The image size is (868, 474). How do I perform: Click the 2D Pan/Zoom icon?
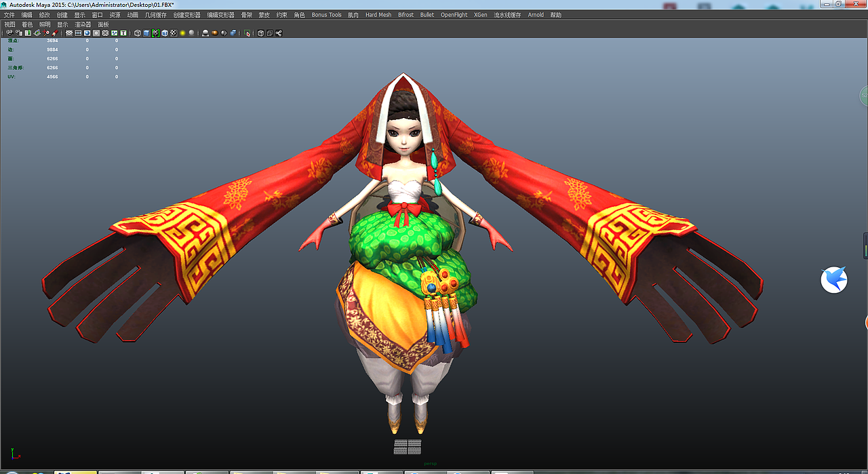click(x=46, y=33)
